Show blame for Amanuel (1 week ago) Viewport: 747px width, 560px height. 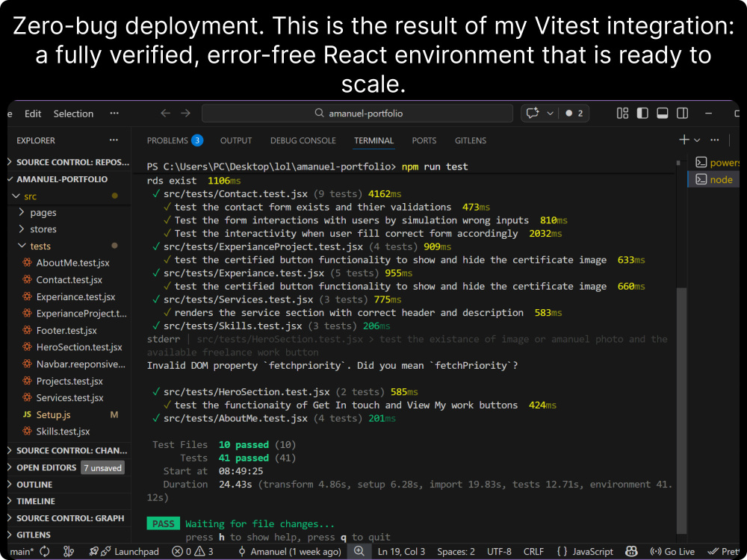[289, 552]
